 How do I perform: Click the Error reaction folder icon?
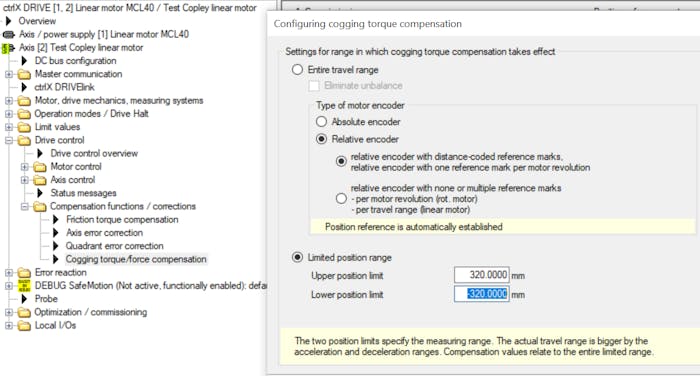click(24, 272)
